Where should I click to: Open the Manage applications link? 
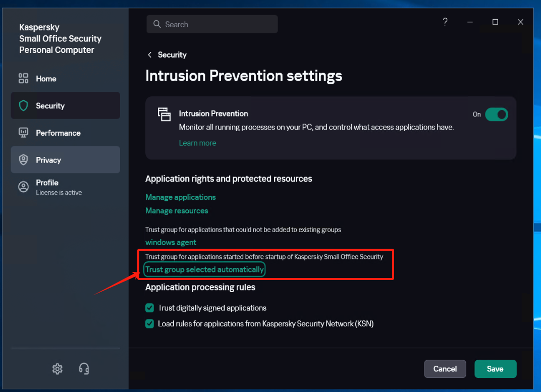[181, 197]
